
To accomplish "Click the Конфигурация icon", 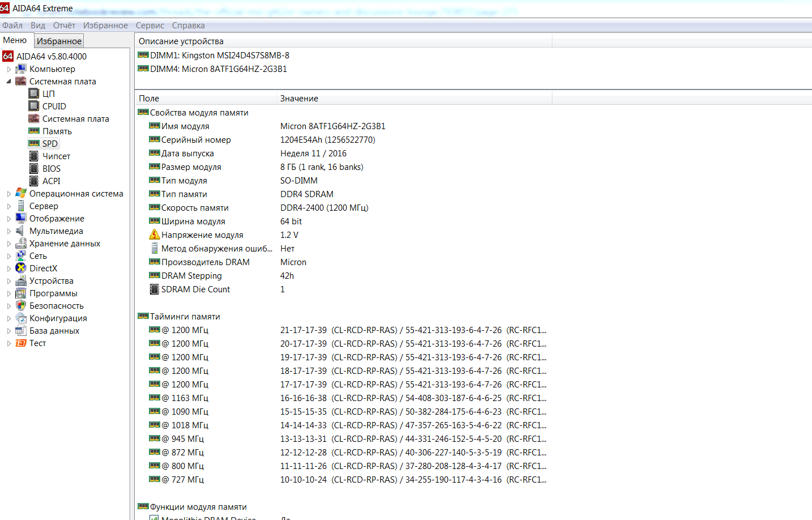I will tap(21, 318).
